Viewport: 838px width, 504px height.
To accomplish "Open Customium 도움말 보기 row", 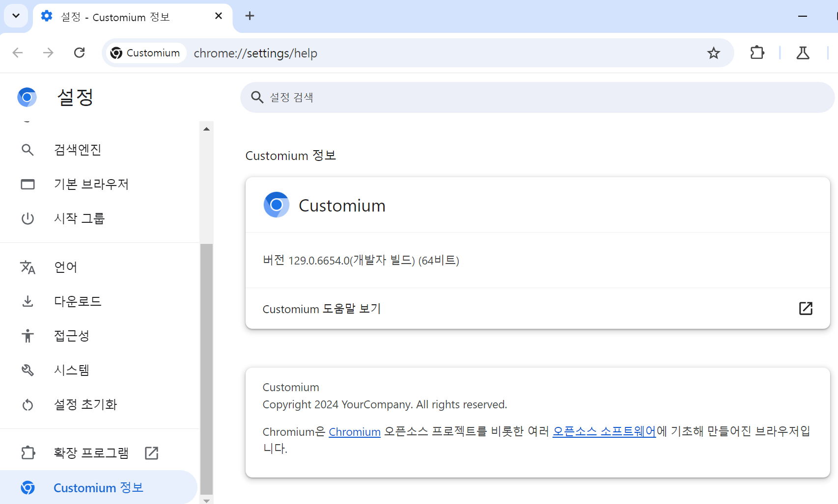I will (x=538, y=309).
